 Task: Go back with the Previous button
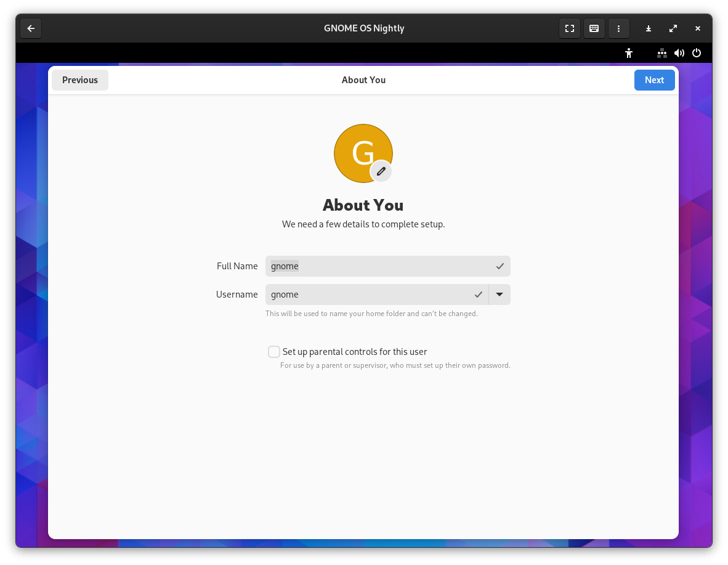[x=80, y=80]
